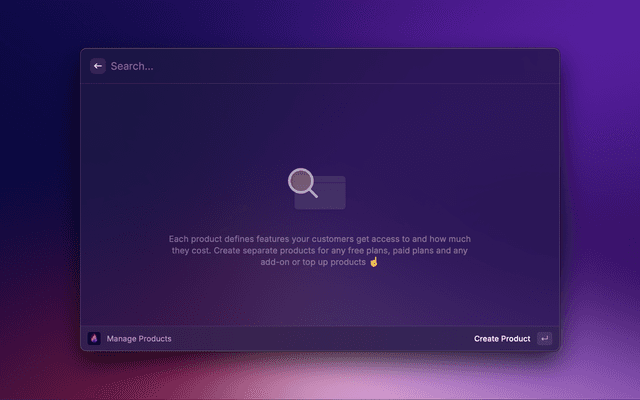Viewport: 640px width, 400px height.
Task: Click the Create Product action text
Action: 502,339
